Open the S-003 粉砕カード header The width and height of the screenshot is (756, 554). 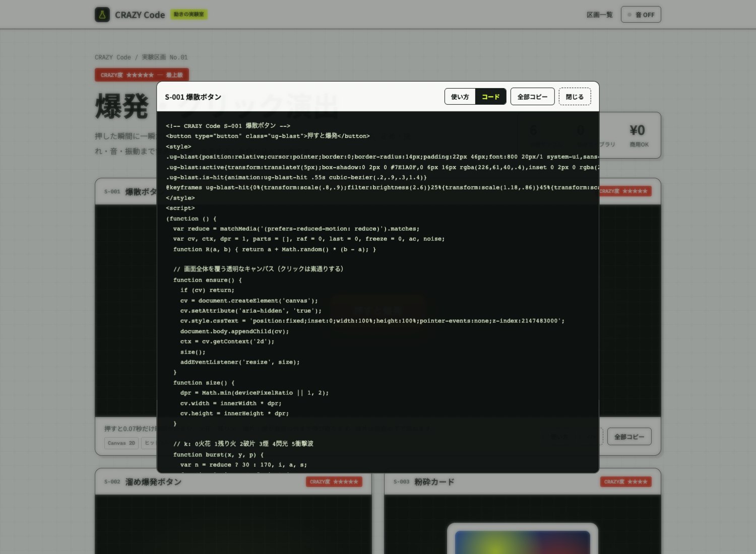(x=522, y=482)
